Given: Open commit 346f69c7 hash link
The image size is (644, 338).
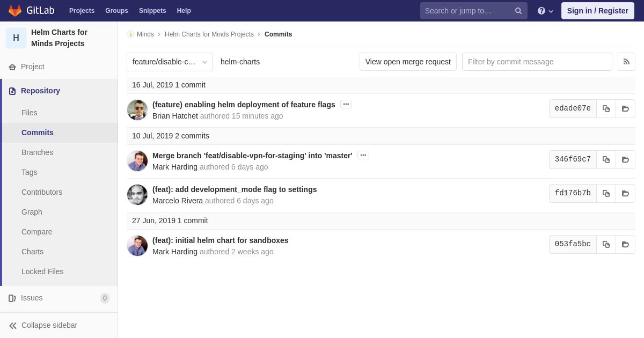Looking at the screenshot, I should [573, 159].
